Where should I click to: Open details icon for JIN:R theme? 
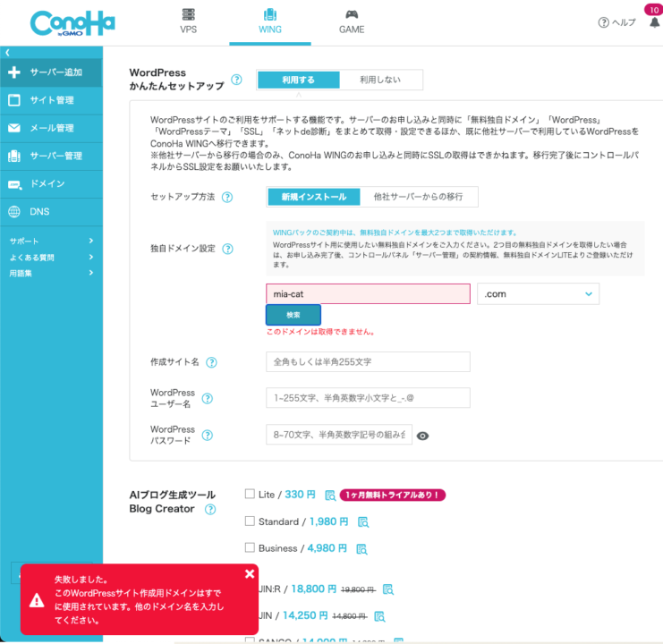(x=387, y=589)
